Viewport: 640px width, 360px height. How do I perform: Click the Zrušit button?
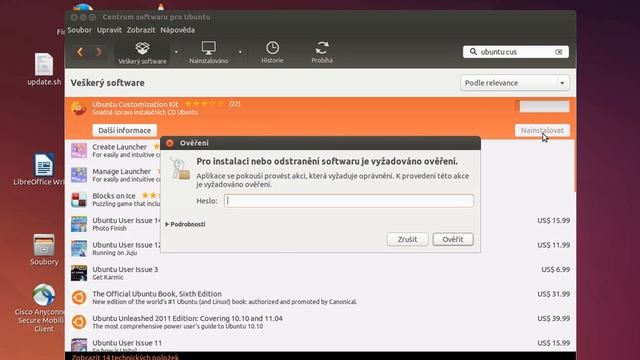[407, 239]
